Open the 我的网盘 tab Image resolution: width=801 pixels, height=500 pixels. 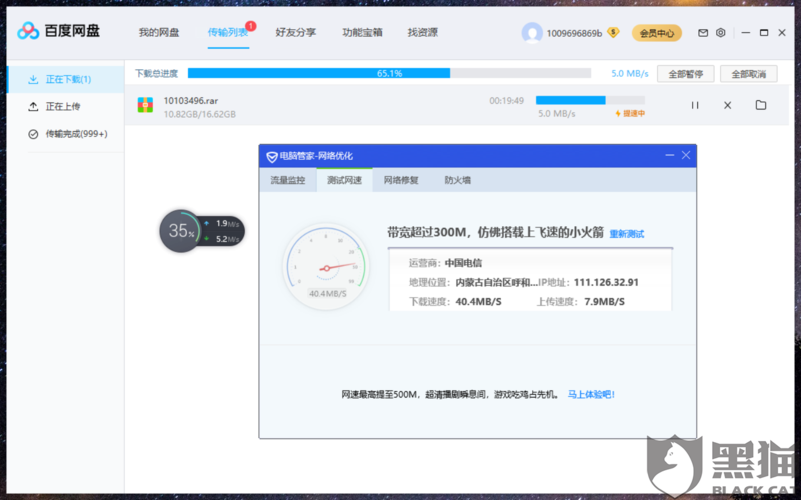pyautogui.click(x=159, y=33)
